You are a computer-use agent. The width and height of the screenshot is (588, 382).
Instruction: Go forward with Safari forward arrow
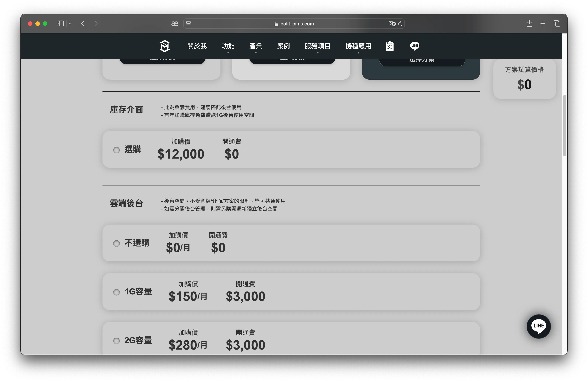point(96,23)
